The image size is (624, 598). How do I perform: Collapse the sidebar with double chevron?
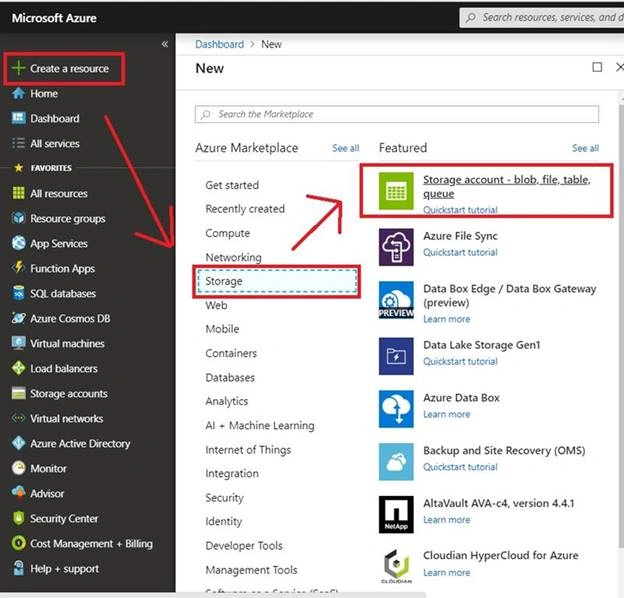[165, 44]
